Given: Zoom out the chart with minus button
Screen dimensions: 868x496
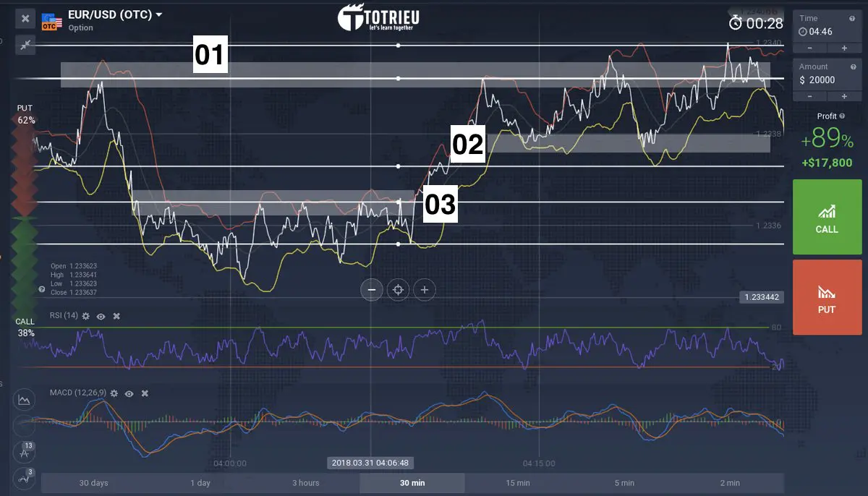Looking at the screenshot, I should click(371, 290).
